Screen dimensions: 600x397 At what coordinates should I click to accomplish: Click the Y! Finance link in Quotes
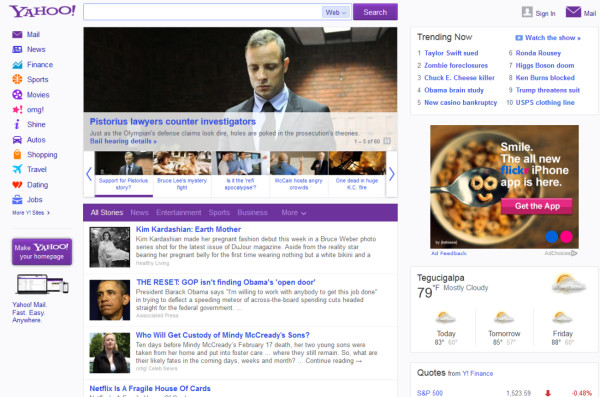(x=478, y=373)
